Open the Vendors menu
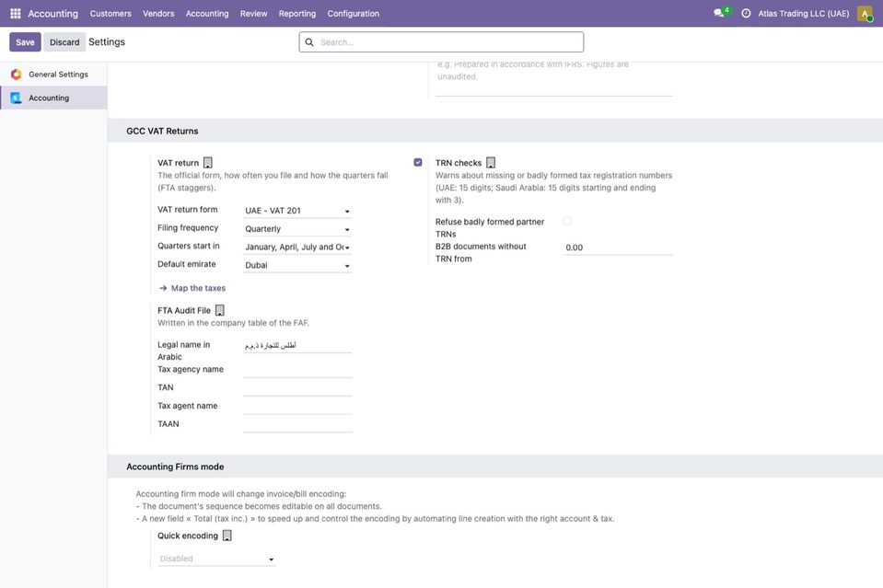The image size is (883, 588). (x=158, y=14)
